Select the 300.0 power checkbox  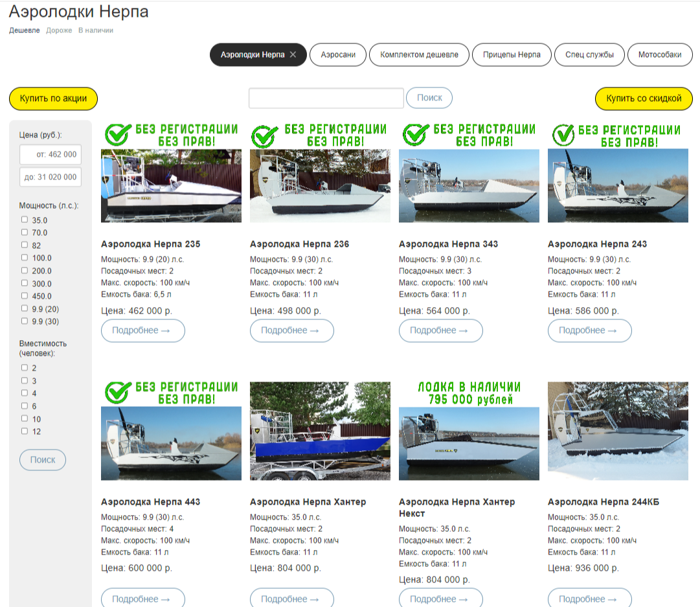click(25, 283)
